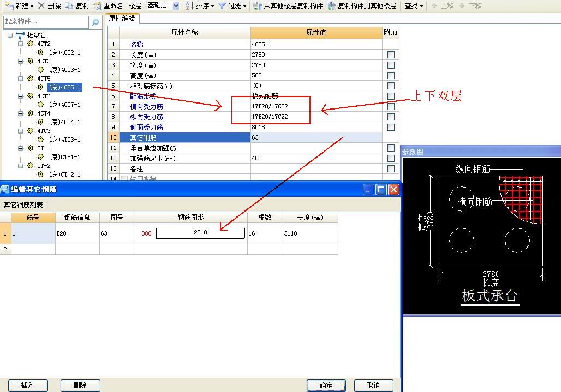Viewport: 561px width, 392px height.
Task: Open the 新建 dropdown arrow
Action: pos(32,6)
